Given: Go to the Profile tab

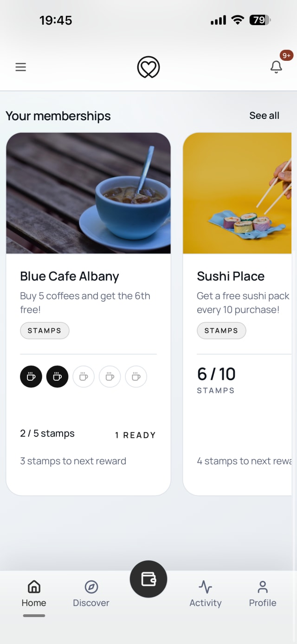Looking at the screenshot, I should [x=263, y=594].
